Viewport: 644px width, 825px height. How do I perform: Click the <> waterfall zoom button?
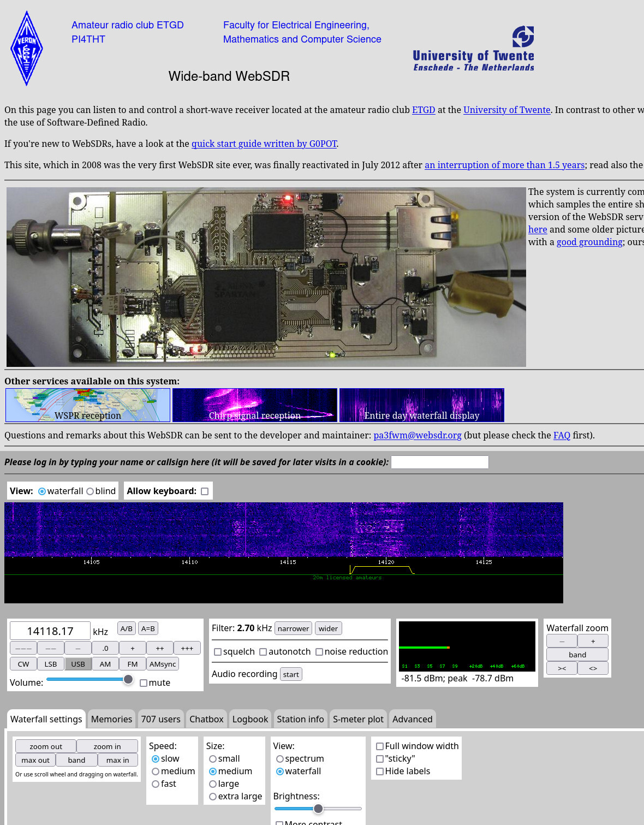pyautogui.click(x=593, y=668)
